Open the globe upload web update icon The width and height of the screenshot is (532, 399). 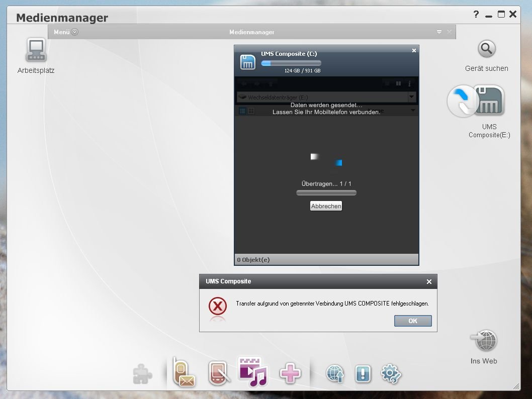335,374
